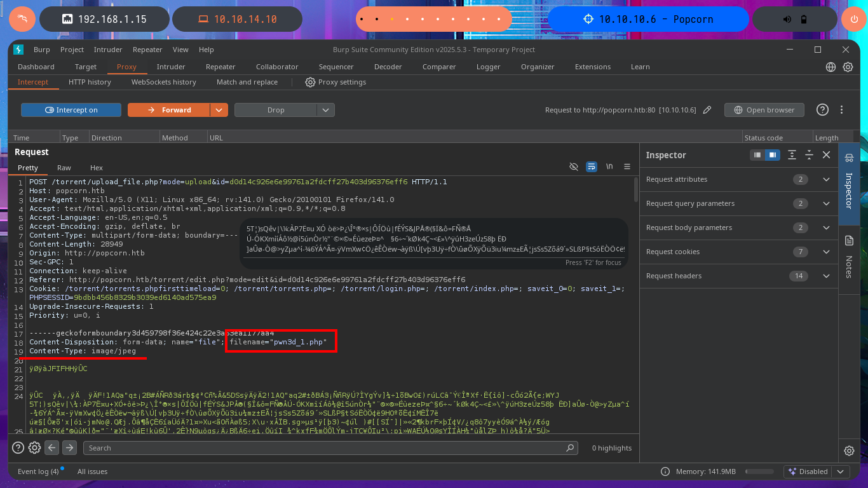Viewport: 868px width, 488px height.
Task: Go to previous search match arrow
Action: (x=52, y=447)
